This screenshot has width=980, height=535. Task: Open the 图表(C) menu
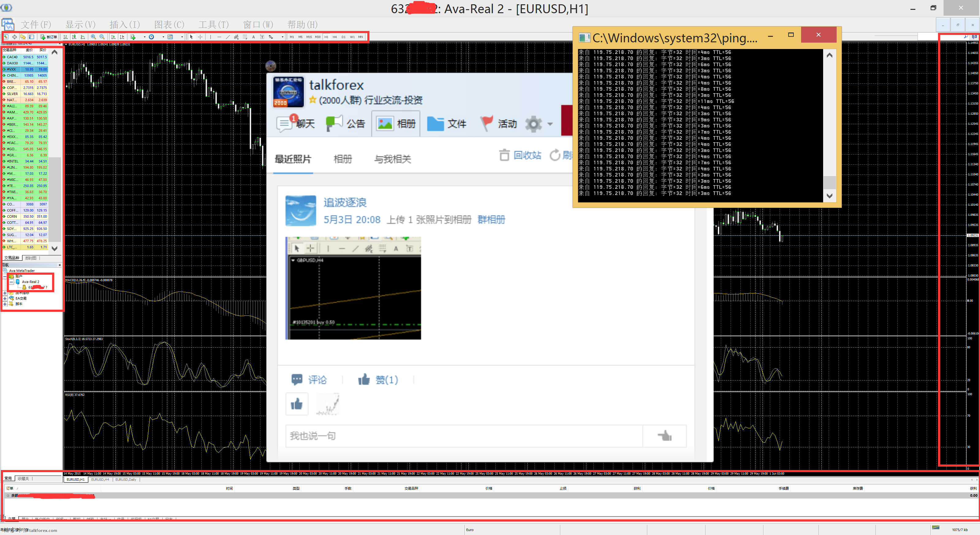pyautogui.click(x=169, y=25)
